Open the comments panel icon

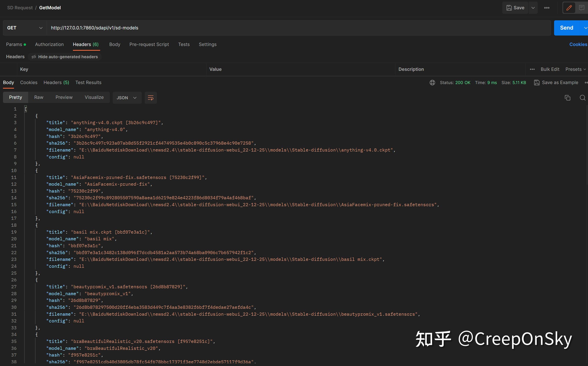582,7
